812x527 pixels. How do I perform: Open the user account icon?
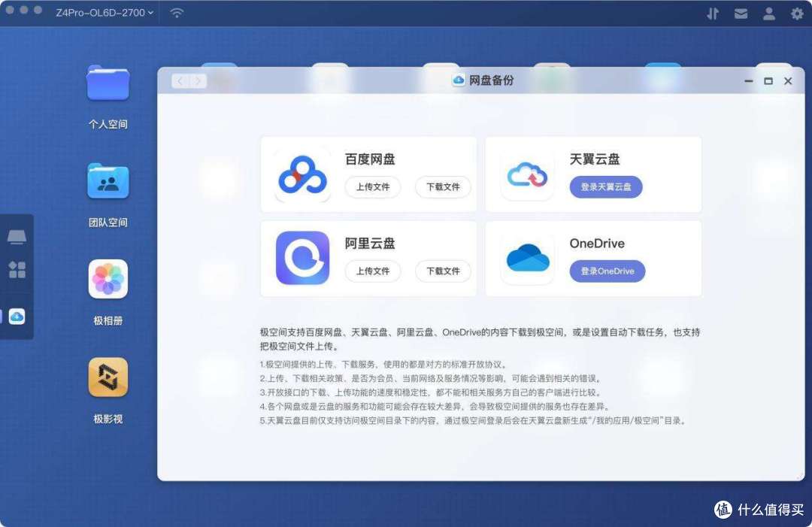coord(769,14)
